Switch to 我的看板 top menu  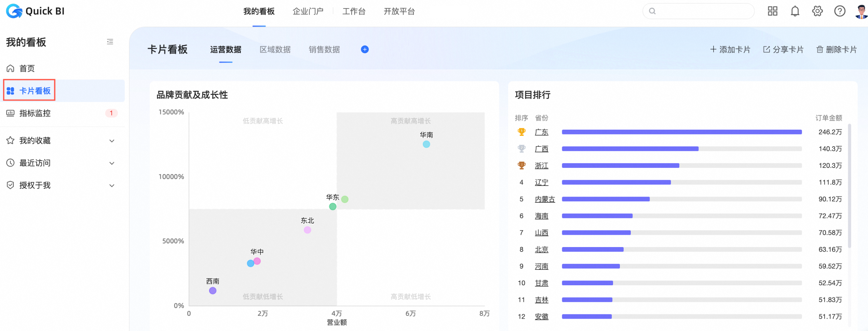[x=259, y=11]
